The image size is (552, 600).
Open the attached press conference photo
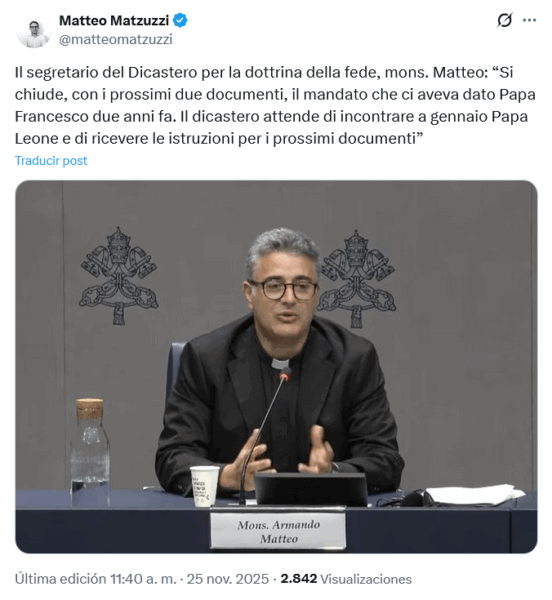pyautogui.click(x=276, y=367)
